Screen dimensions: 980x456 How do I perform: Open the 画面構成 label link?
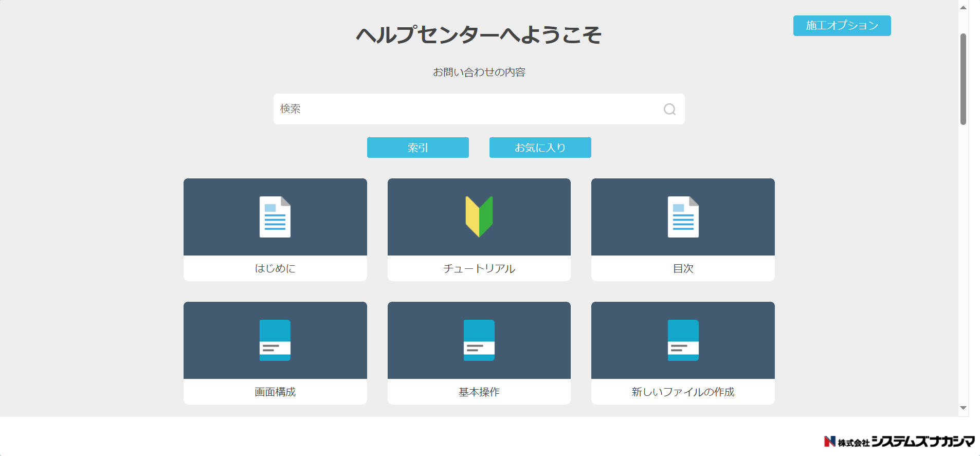(275, 392)
